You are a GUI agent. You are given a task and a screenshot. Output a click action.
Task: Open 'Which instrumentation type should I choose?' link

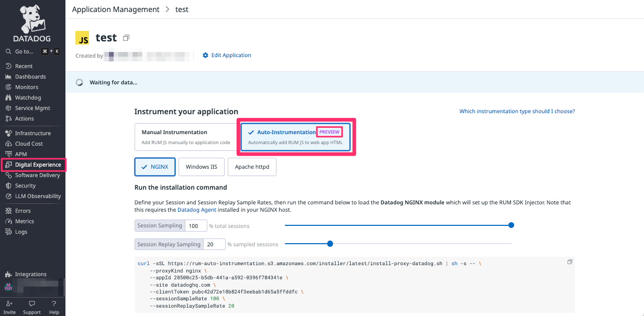tap(517, 111)
